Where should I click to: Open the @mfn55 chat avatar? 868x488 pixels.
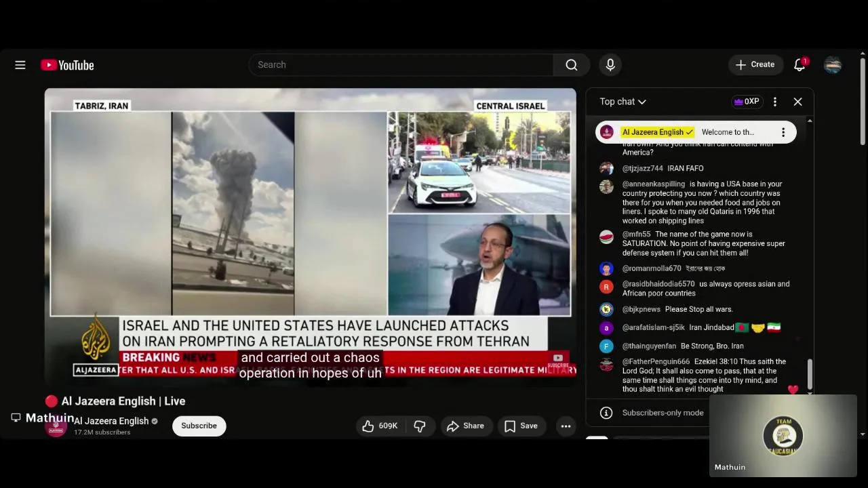[x=606, y=237]
